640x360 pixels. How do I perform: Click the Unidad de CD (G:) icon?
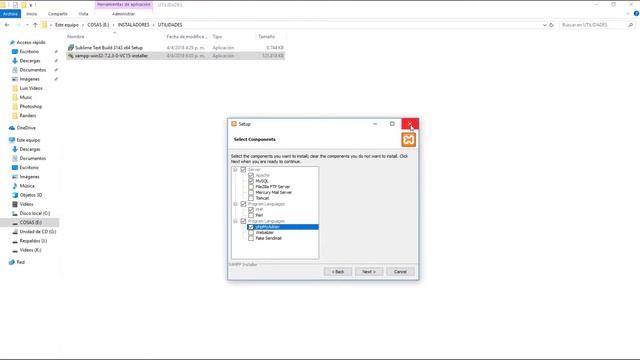[15, 232]
